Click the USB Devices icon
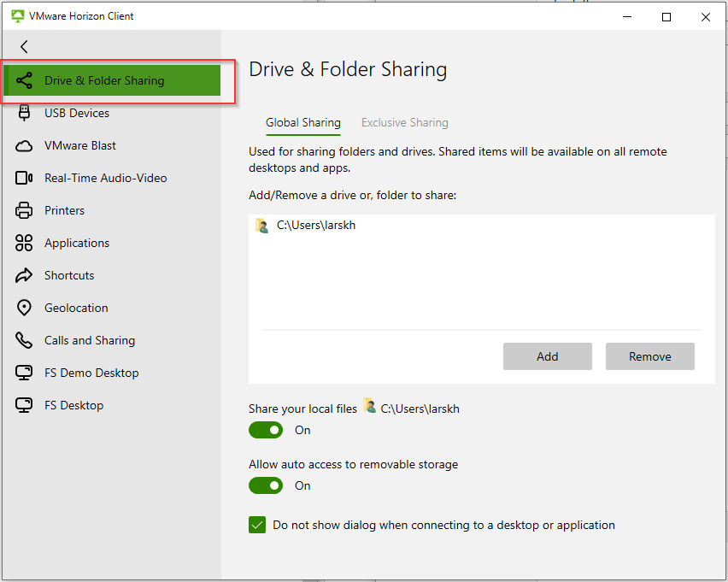The image size is (728, 582). (24, 114)
